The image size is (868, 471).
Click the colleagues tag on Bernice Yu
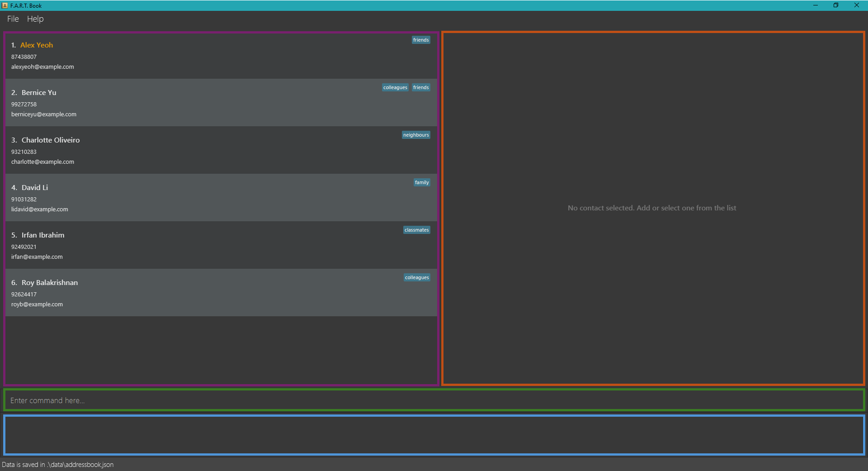click(395, 87)
